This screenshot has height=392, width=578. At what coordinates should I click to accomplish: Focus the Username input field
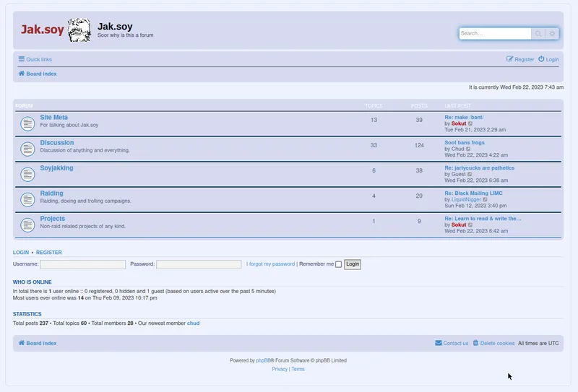click(82, 264)
